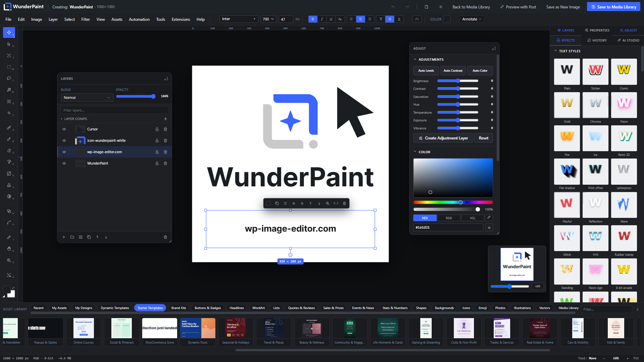Swap foreground and background colors
The image size is (644, 362).
13,288
